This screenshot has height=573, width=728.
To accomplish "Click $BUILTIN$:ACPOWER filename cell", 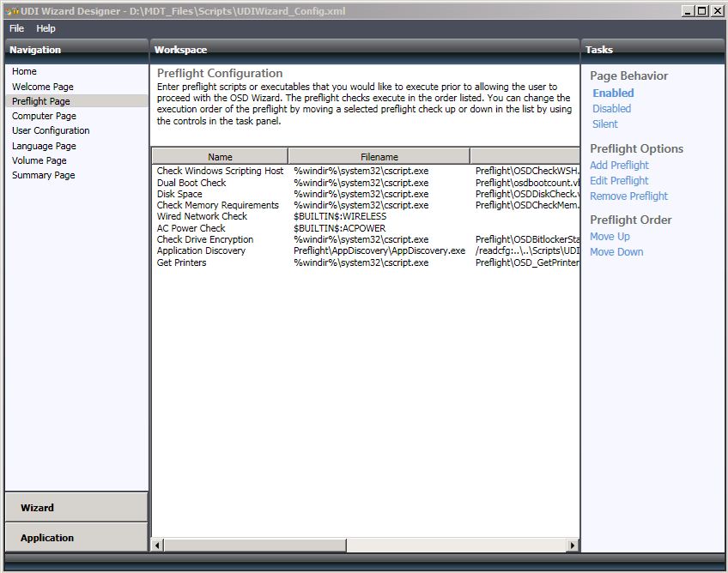I will pyautogui.click(x=339, y=228).
